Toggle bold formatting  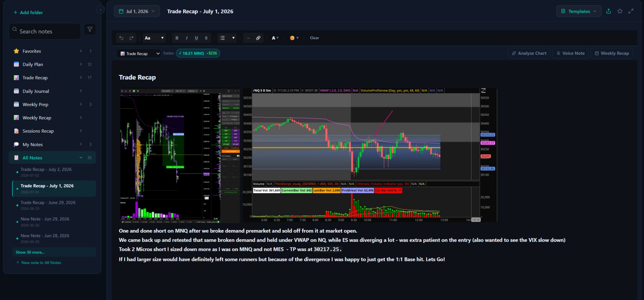click(x=177, y=38)
